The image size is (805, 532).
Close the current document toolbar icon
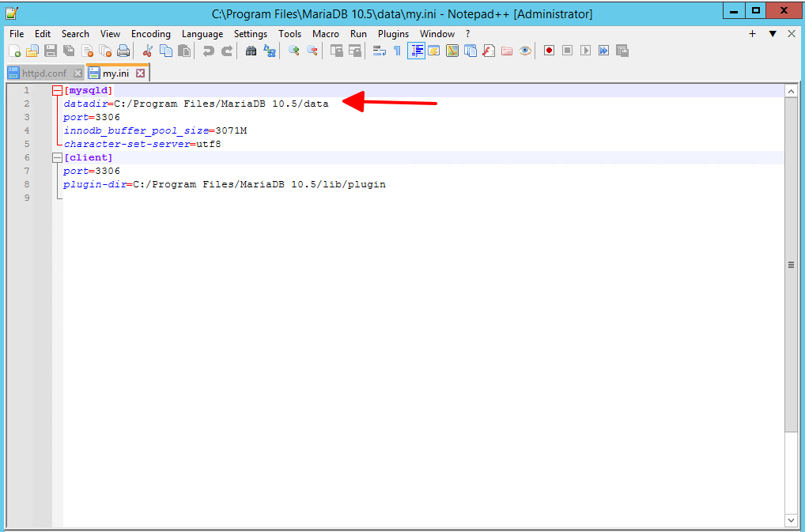click(x=87, y=51)
